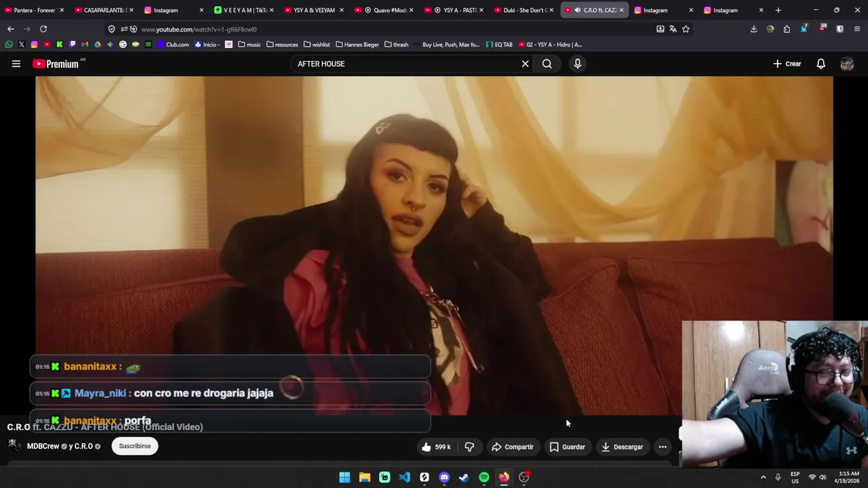Switch to Quavo tab
The width and height of the screenshot is (868, 488).
click(x=384, y=10)
